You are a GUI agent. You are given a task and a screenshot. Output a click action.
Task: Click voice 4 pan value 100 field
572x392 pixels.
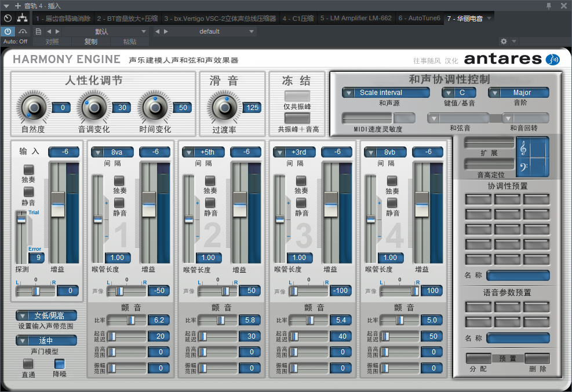432,291
